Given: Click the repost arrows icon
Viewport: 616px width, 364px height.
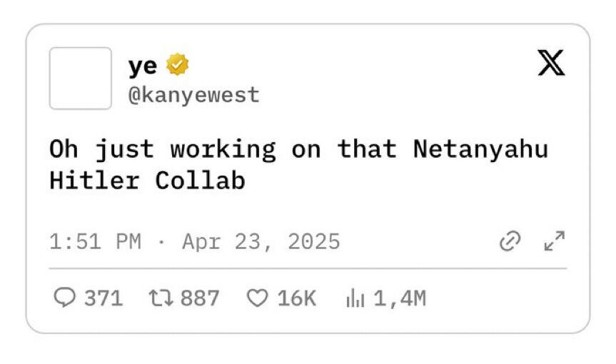Looking at the screenshot, I should point(161,298).
